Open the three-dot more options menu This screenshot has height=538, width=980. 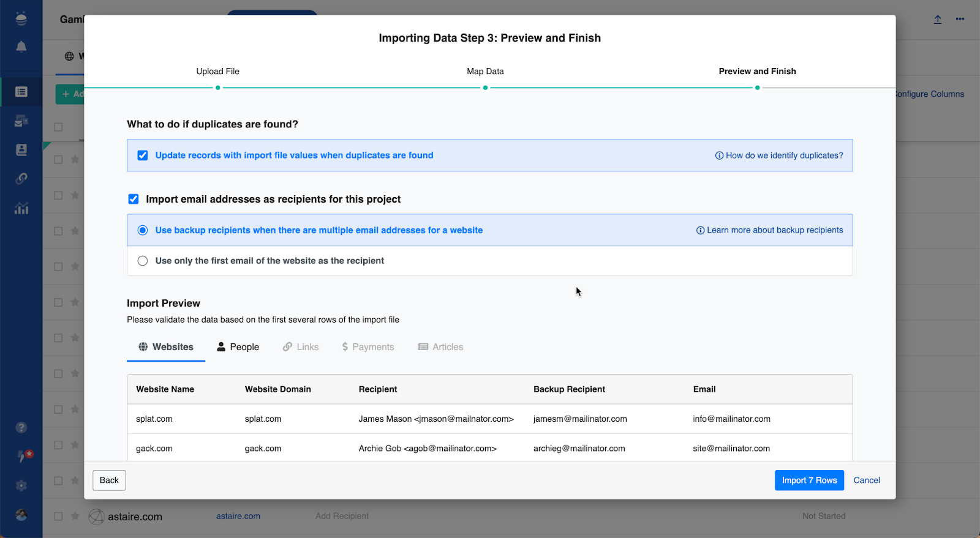(960, 20)
